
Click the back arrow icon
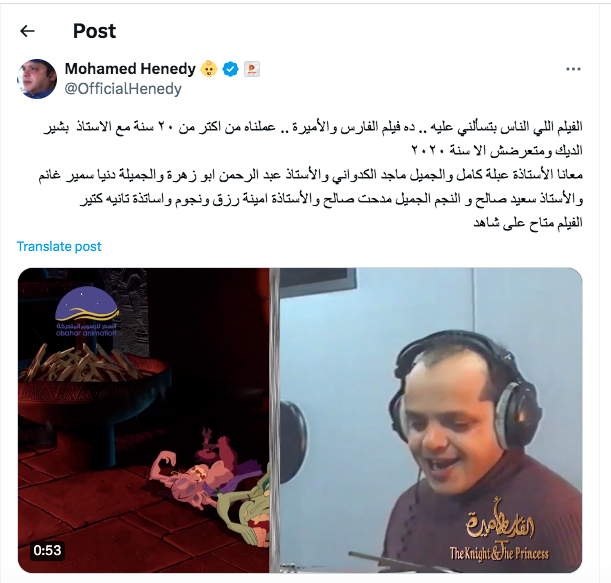click(x=27, y=31)
